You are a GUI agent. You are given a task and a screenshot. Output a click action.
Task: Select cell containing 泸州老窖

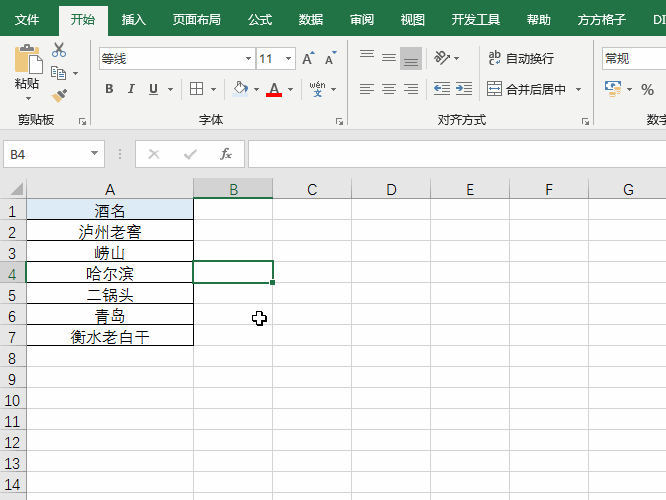point(110,232)
